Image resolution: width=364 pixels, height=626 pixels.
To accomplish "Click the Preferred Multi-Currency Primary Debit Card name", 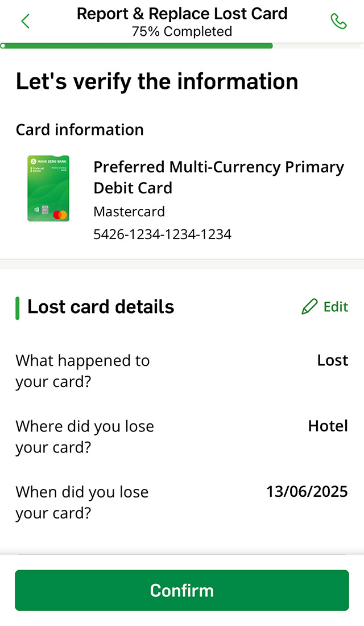I will (218, 178).
